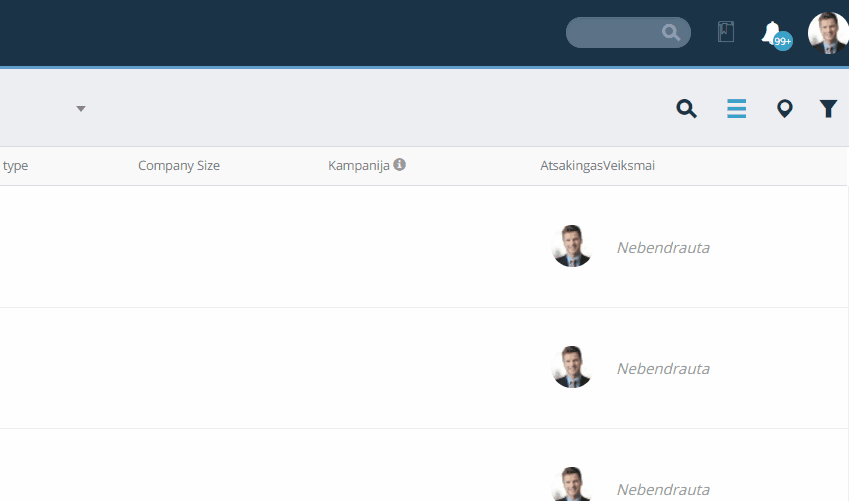Click the search field in top bar
This screenshot has width=849, height=501.
click(x=628, y=32)
